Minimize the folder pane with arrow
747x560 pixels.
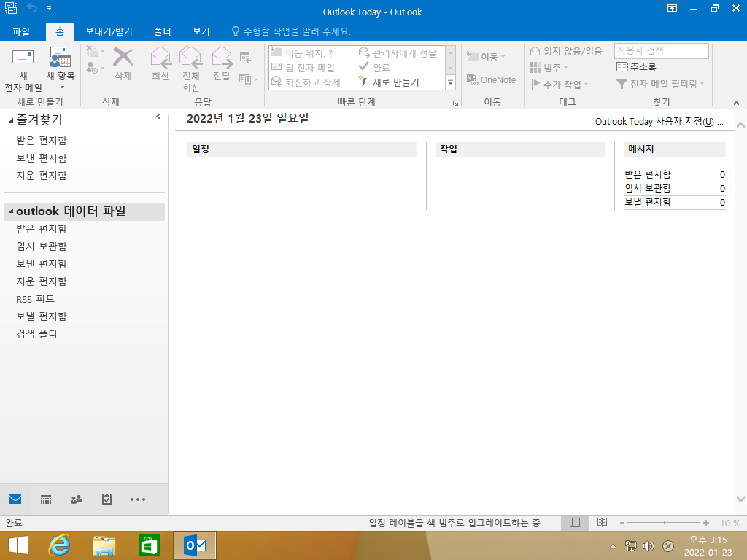[158, 116]
